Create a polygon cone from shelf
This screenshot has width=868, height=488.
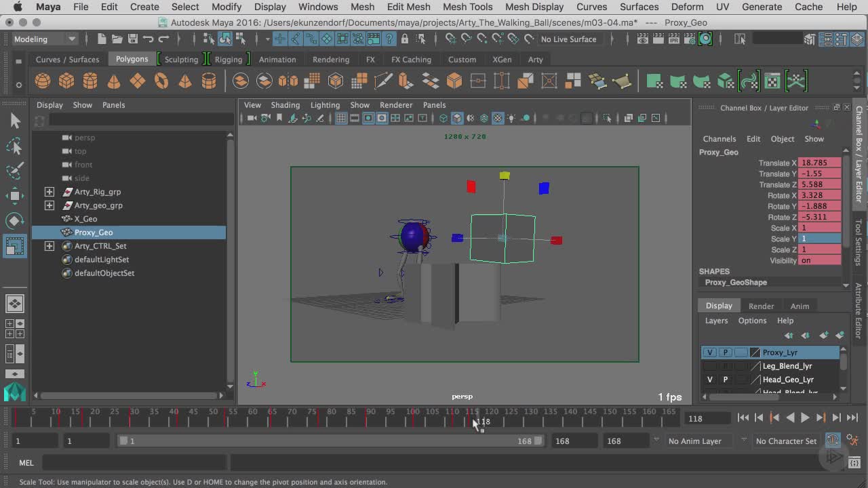114,81
